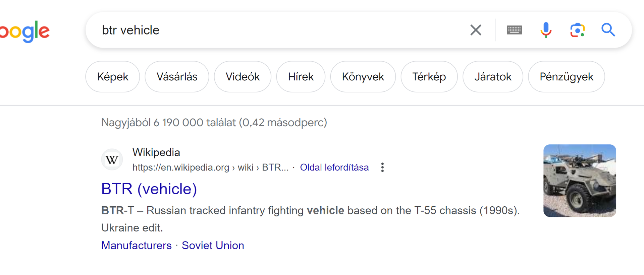Open the Térkép results tab
Screen dimensions: 644x275
point(429,77)
